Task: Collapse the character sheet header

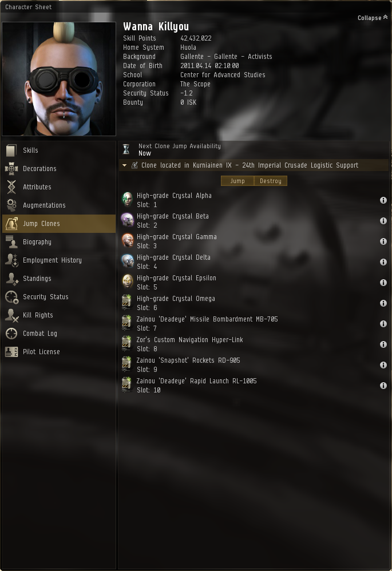Action: pyautogui.click(x=373, y=18)
